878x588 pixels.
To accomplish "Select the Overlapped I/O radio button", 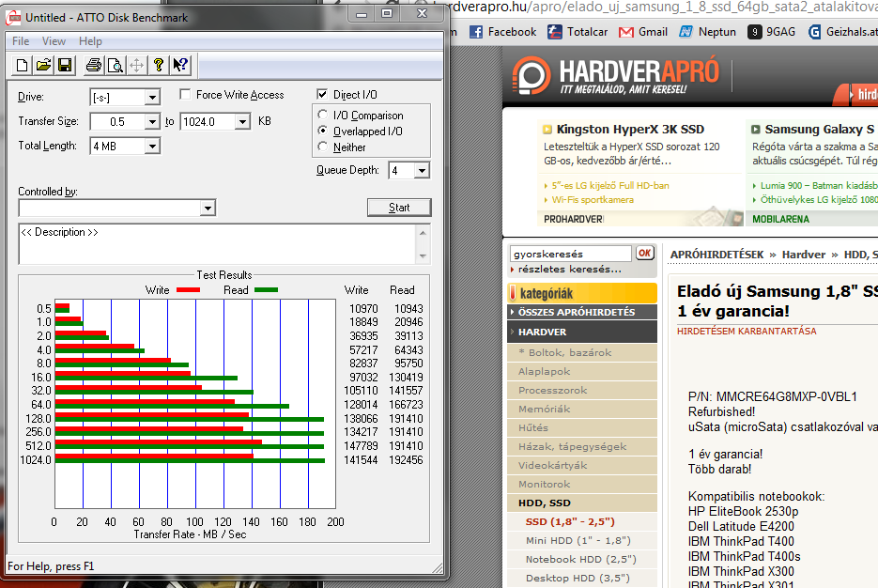I will point(322,131).
